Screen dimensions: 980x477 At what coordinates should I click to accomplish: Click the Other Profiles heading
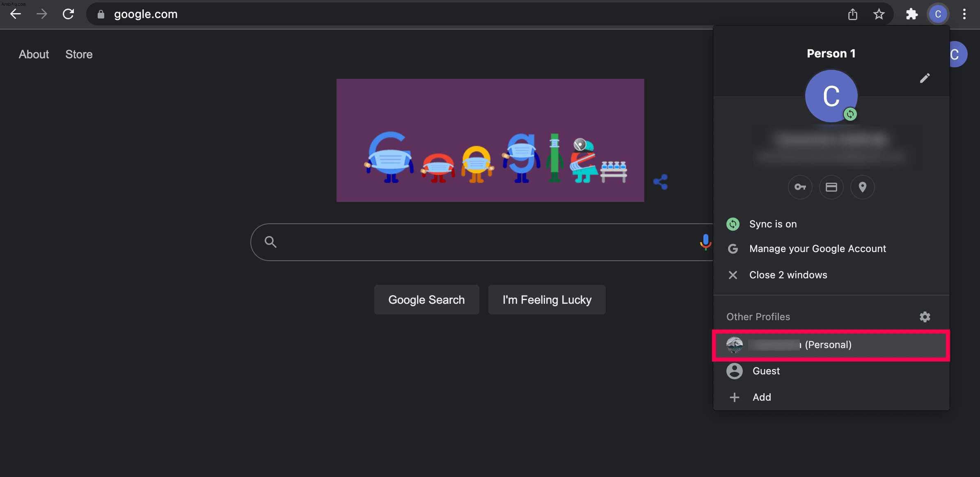tap(758, 317)
